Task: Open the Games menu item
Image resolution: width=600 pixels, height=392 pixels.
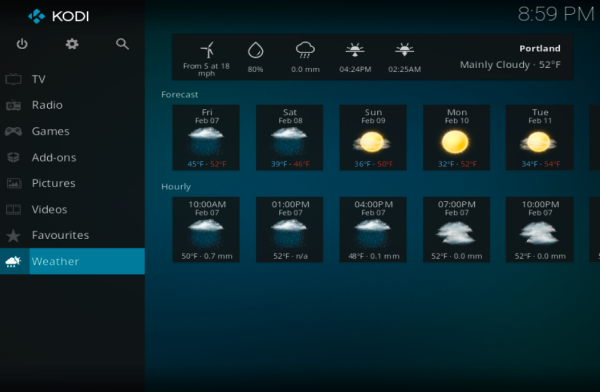Action: tap(72, 131)
